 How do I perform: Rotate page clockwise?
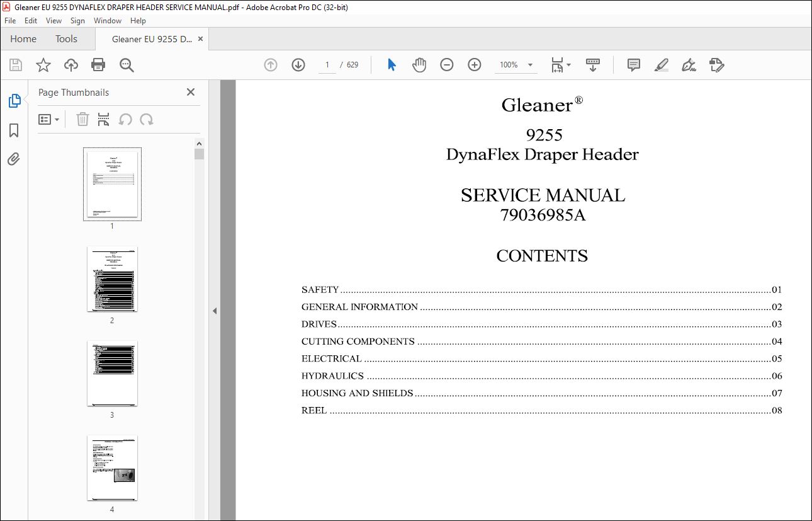point(147,119)
